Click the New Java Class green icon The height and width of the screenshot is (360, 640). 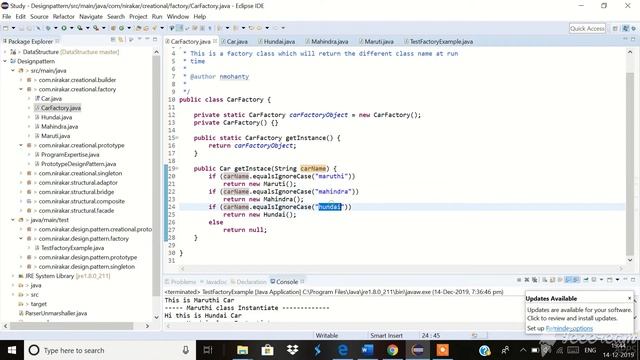tap(122, 28)
